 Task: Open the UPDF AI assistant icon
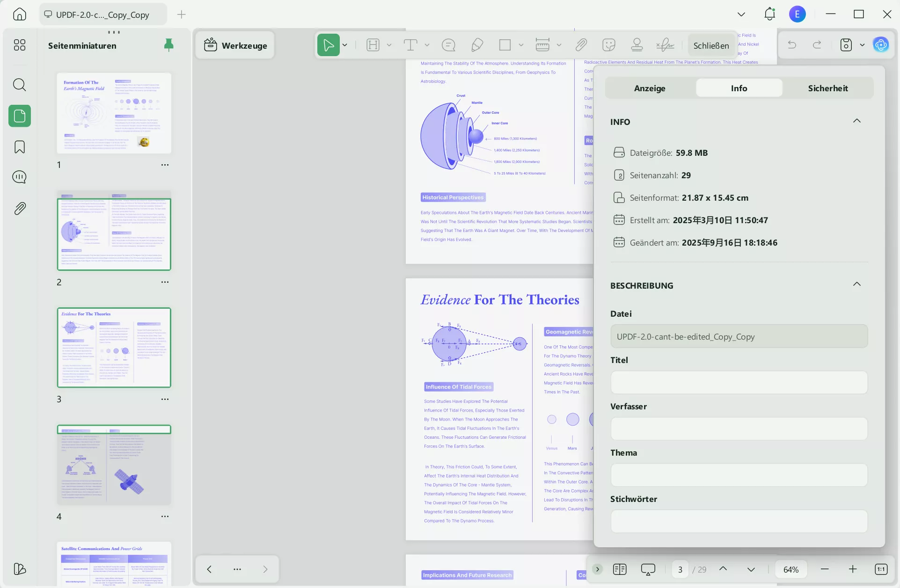(881, 45)
